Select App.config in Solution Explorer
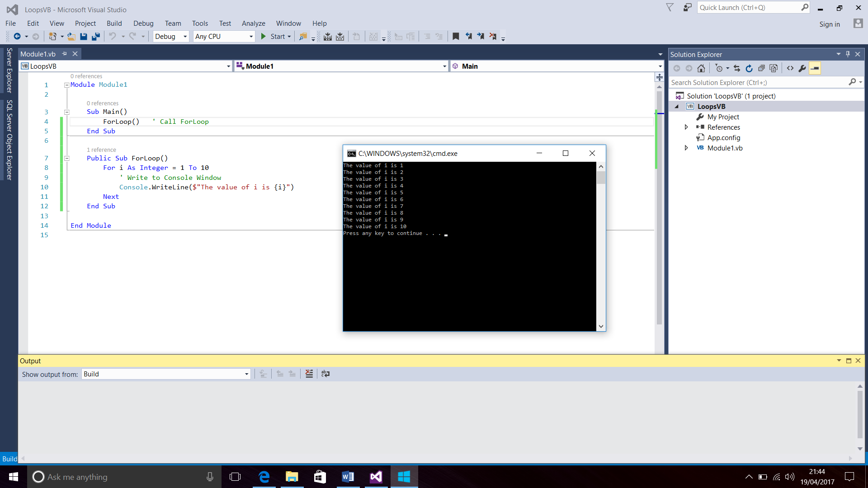 pyautogui.click(x=723, y=138)
